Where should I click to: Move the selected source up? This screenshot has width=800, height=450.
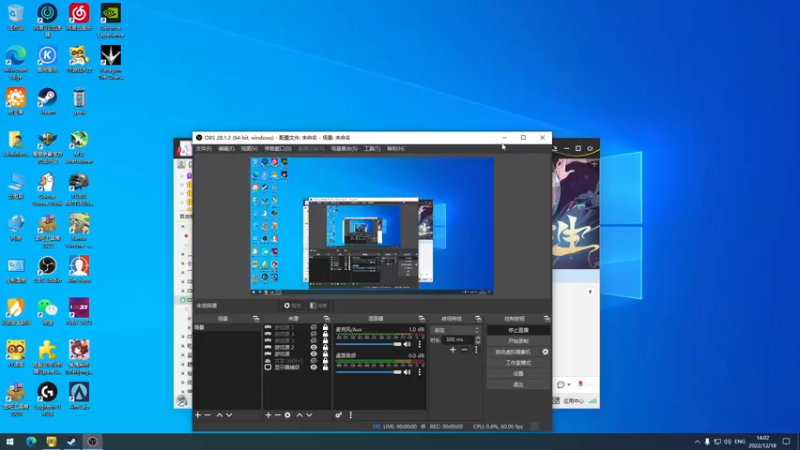299,415
